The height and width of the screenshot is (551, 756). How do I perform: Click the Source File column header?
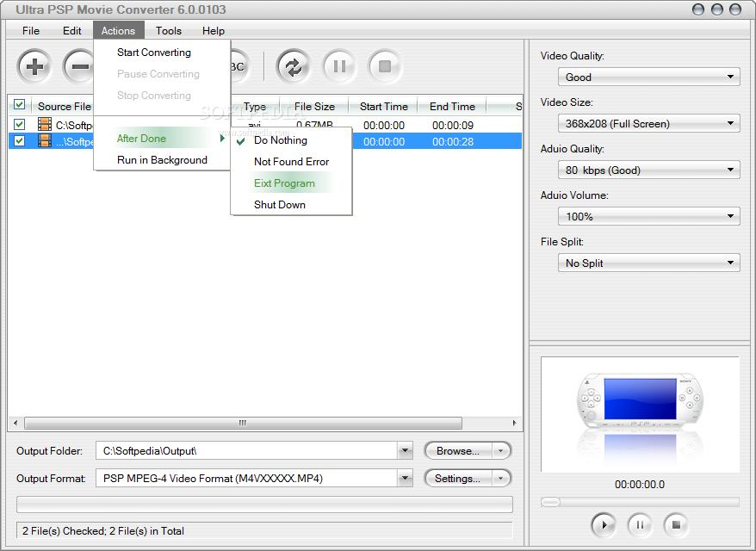(x=63, y=106)
